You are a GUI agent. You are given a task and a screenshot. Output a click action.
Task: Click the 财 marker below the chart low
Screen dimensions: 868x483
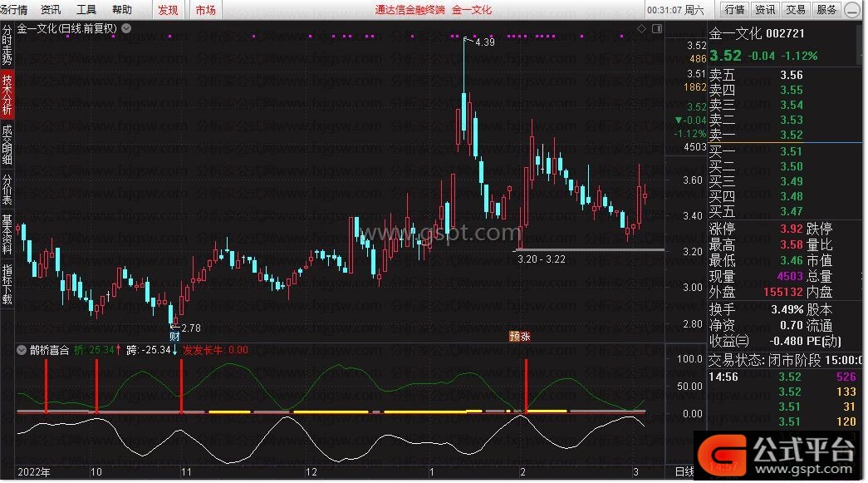click(174, 336)
